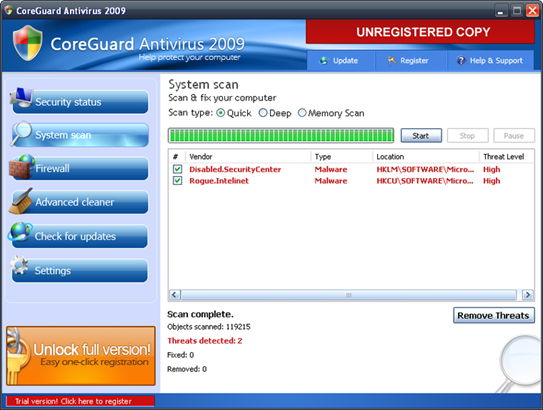The image size is (543, 410).
Task: Click the Unlock full version banner
Action: (x=81, y=356)
